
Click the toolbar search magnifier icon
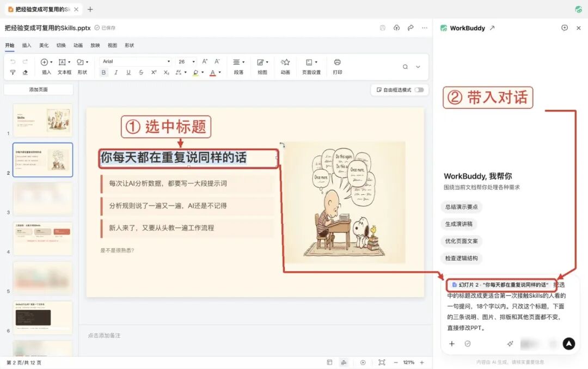406,67
